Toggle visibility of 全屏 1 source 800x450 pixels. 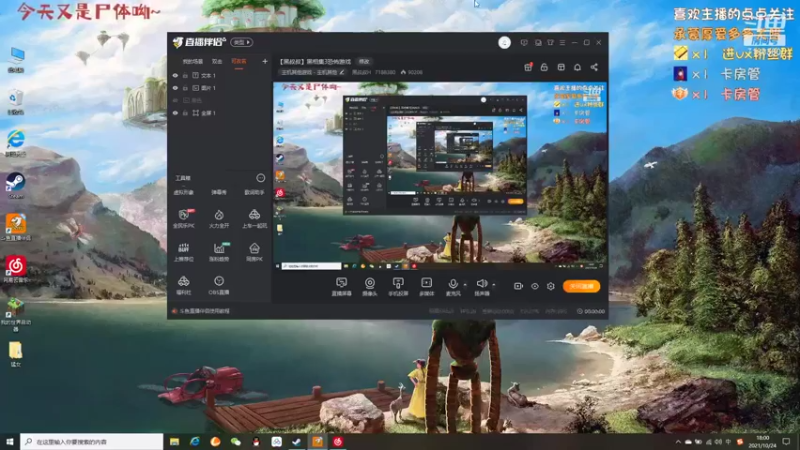tap(175, 113)
